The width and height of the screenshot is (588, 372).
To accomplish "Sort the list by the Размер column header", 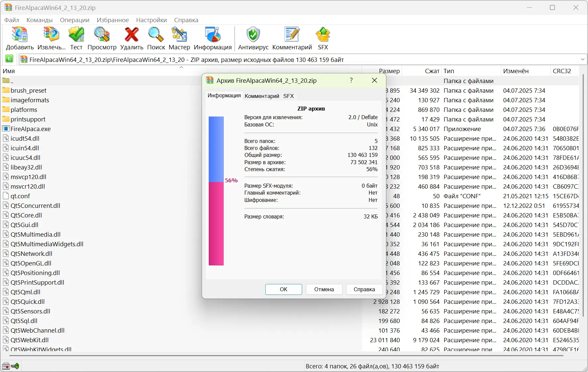I will coord(382,71).
